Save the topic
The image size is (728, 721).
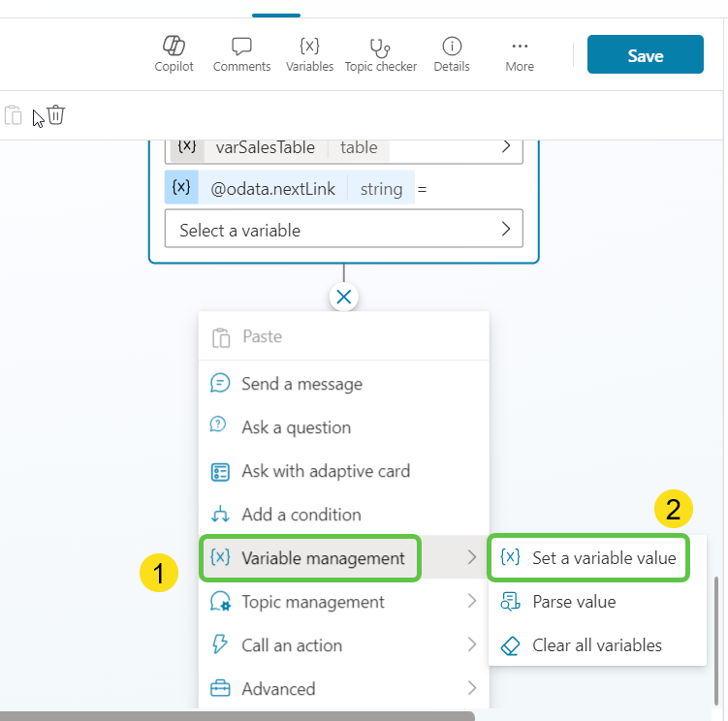pyautogui.click(x=645, y=55)
